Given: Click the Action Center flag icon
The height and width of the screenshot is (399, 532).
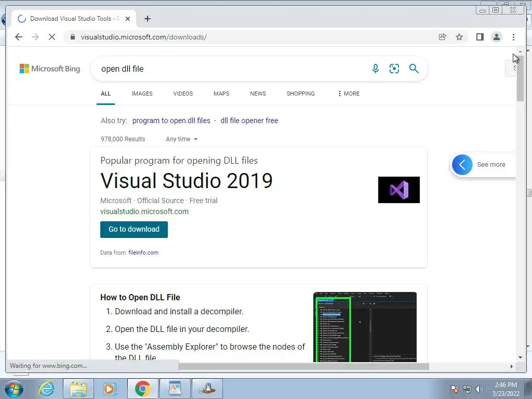Looking at the screenshot, I should click(455, 389).
